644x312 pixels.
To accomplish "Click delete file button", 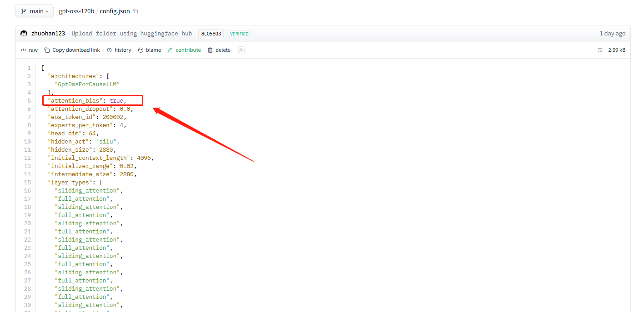I will pos(219,50).
